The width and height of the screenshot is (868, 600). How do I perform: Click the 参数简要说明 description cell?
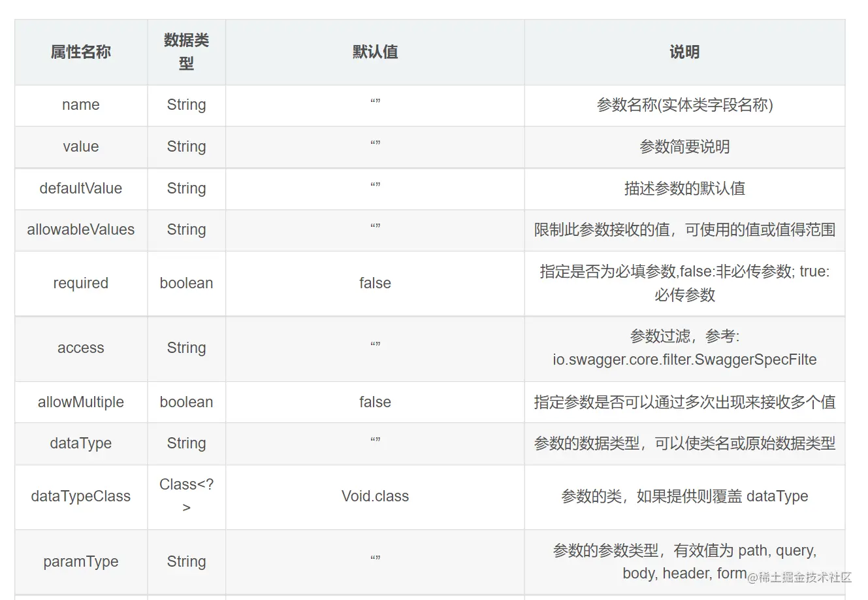[684, 147]
